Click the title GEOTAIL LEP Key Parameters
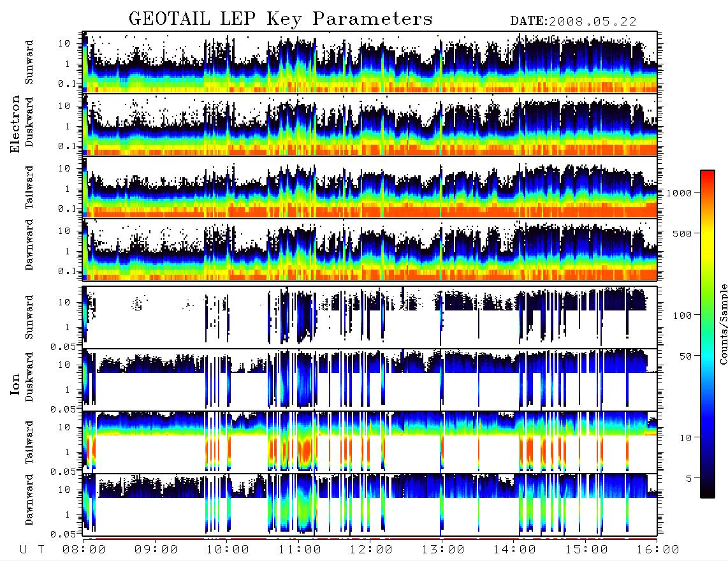The width and height of the screenshot is (728, 561). pos(280,19)
